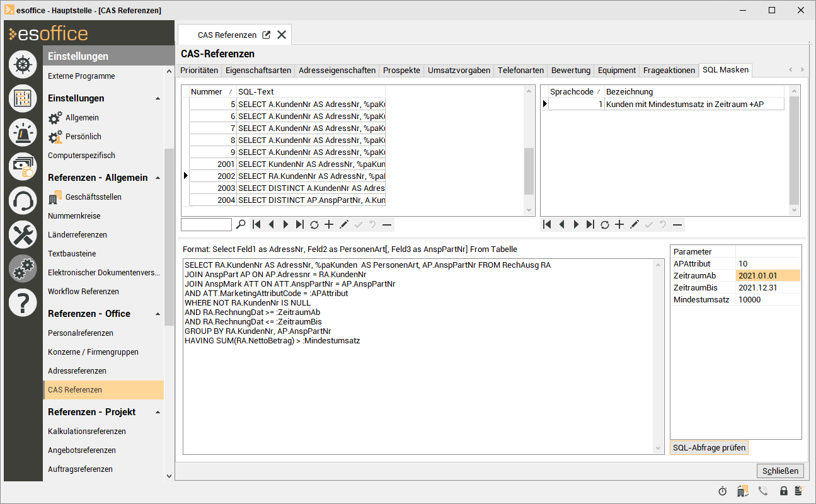
Task: Open the maze grid module icon
Action: [23, 98]
